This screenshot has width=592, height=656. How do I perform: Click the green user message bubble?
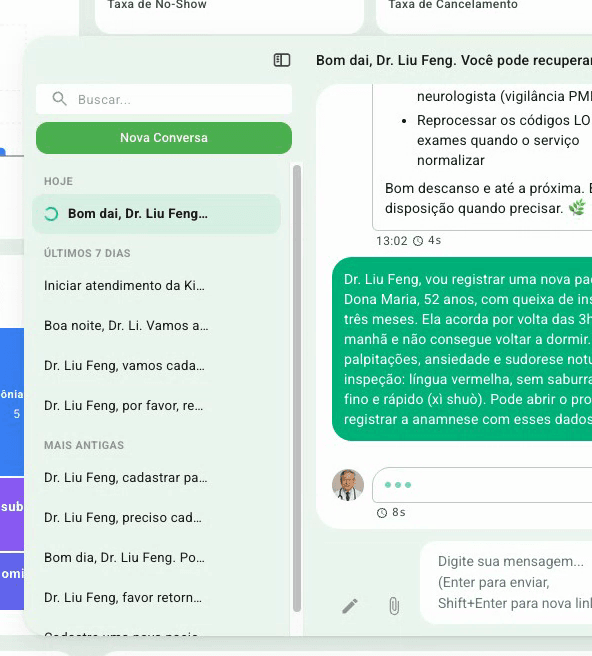click(x=462, y=349)
